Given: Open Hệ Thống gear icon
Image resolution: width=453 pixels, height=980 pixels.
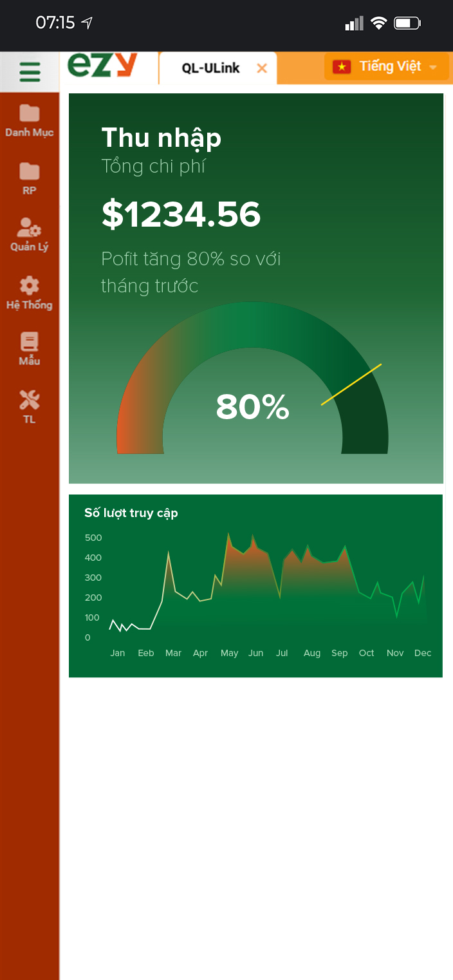Looking at the screenshot, I should (x=30, y=286).
